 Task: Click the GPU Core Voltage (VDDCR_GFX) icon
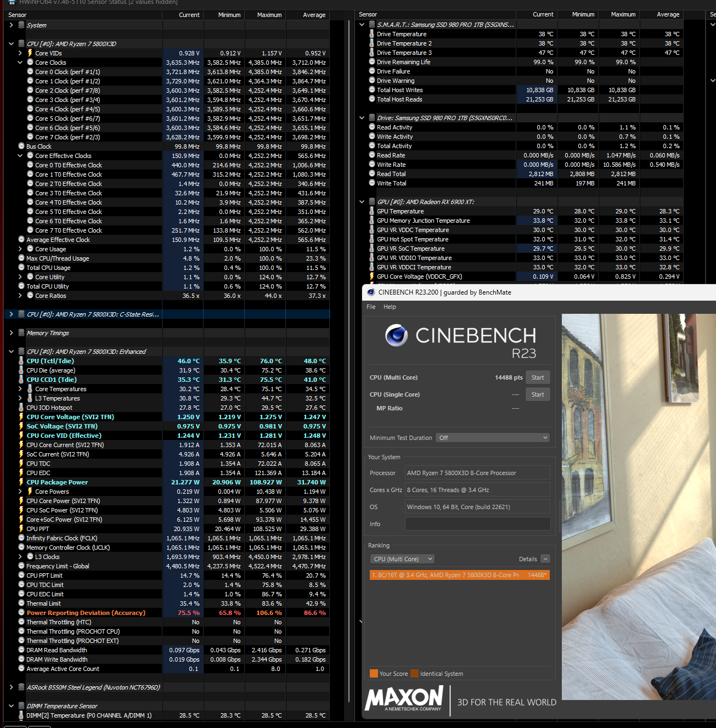(372, 276)
